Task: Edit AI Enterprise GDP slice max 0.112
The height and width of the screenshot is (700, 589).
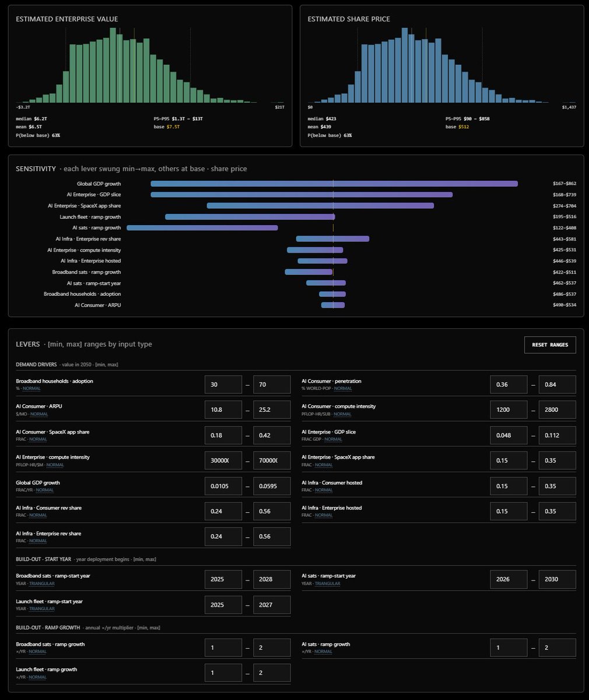Action: (x=558, y=435)
